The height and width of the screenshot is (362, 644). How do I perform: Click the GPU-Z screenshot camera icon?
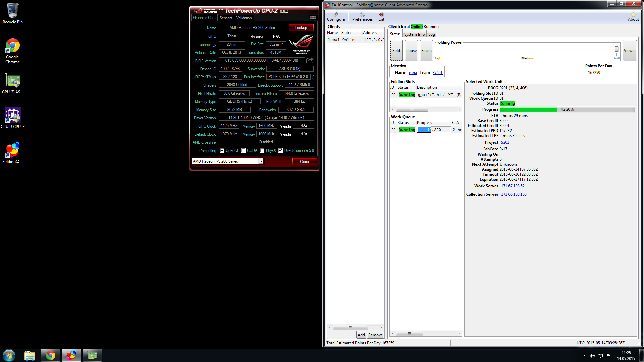[x=313, y=17]
